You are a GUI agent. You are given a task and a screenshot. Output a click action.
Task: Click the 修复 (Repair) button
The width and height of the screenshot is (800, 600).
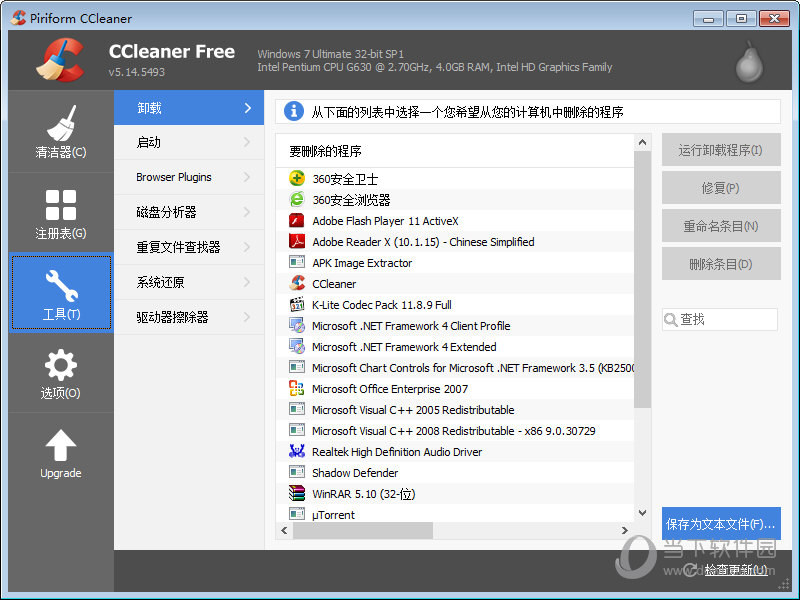(x=721, y=188)
